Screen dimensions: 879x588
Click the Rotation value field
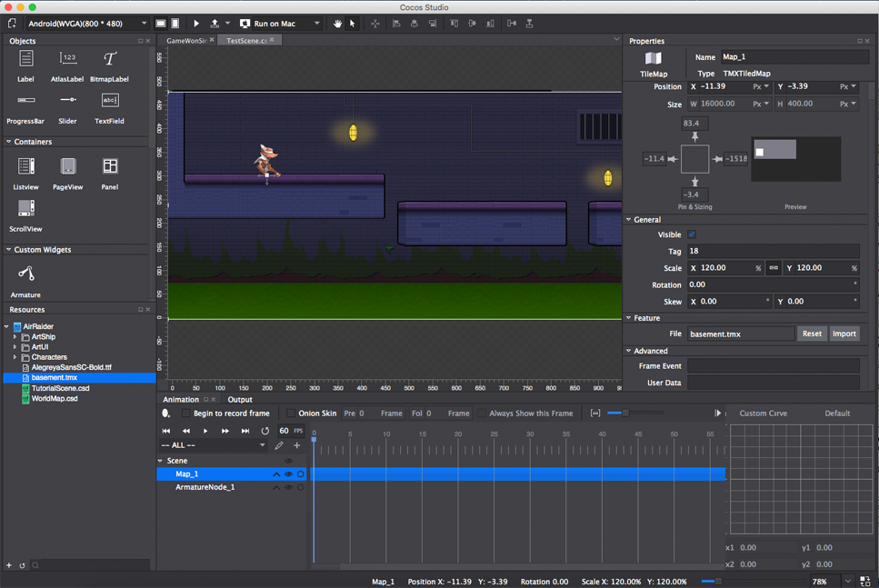tap(771, 284)
